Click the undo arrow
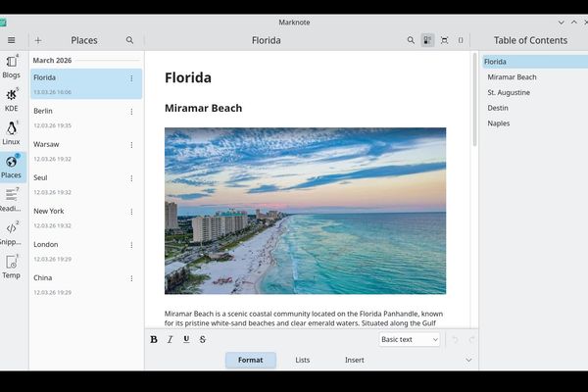Image resolution: width=588 pixels, height=392 pixels. pos(456,339)
